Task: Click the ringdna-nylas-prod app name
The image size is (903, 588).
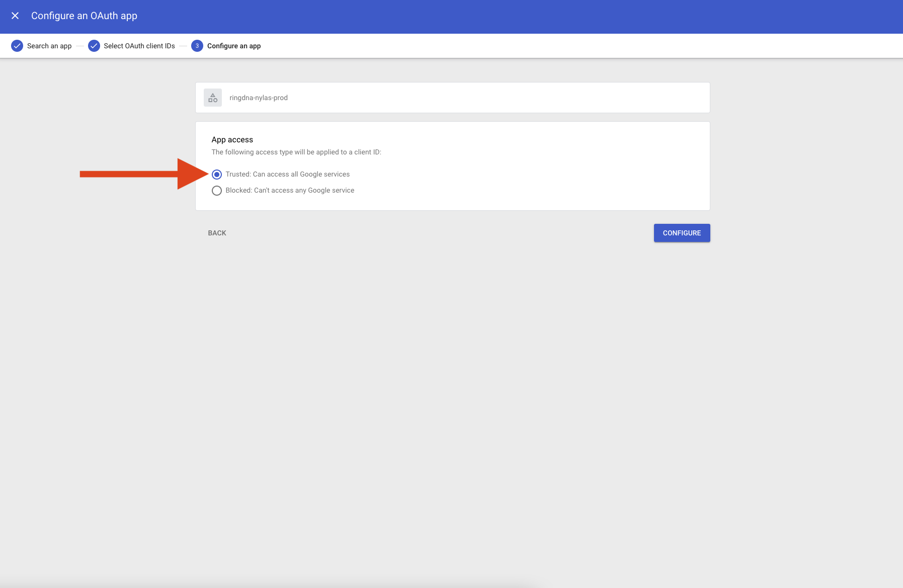Action: (x=259, y=98)
